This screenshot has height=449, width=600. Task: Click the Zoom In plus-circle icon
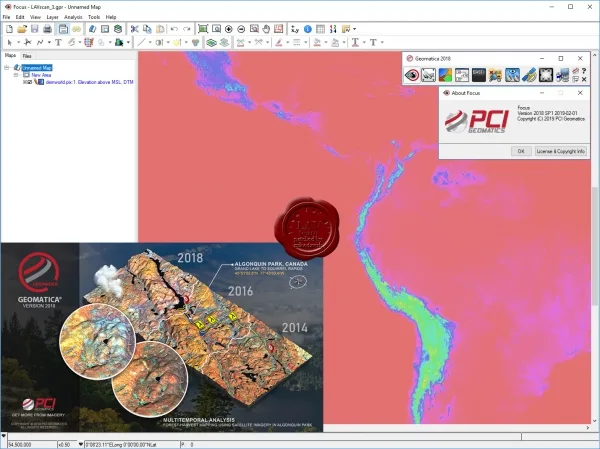[x=228, y=29]
